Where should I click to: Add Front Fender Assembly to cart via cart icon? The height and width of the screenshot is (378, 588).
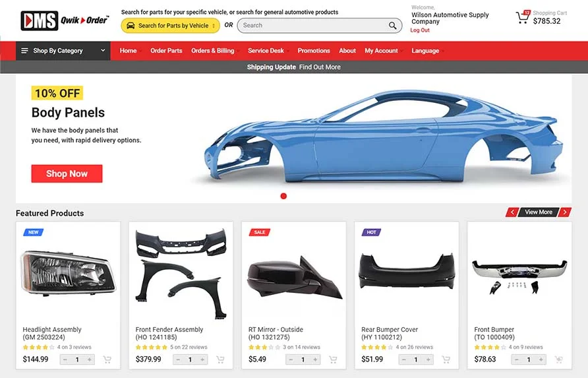coord(220,360)
